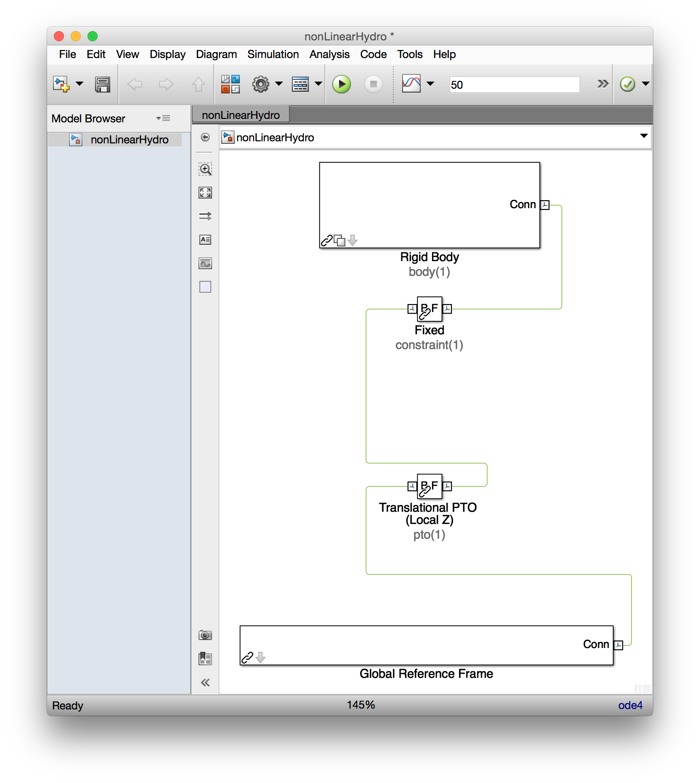Click the Back navigation arrow

tap(135, 84)
